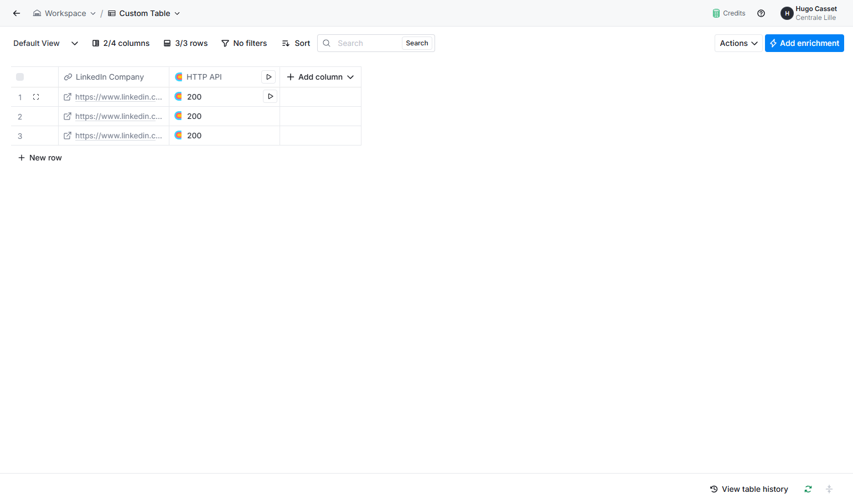Image resolution: width=853 pixels, height=504 pixels.
Task: Open the Credits indicator
Action: click(729, 13)
